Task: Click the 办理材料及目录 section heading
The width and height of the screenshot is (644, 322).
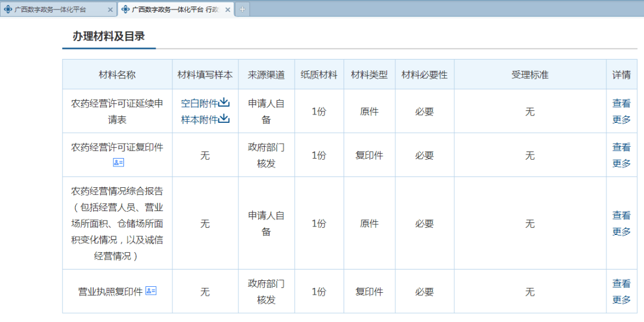Action: pyautogui.click(x=109, y=36)
